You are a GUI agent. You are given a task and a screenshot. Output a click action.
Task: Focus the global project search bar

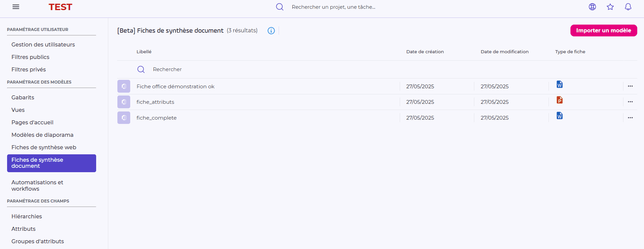(x=333, y=7)
